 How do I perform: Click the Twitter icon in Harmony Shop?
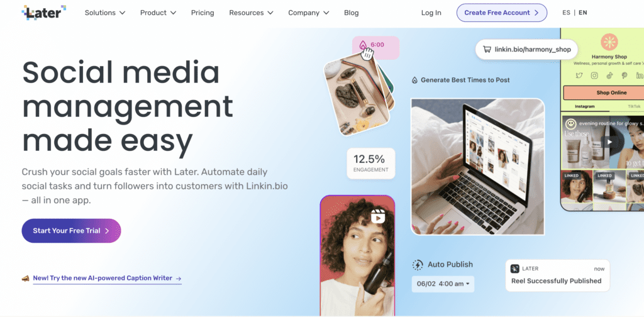[579, 75]
